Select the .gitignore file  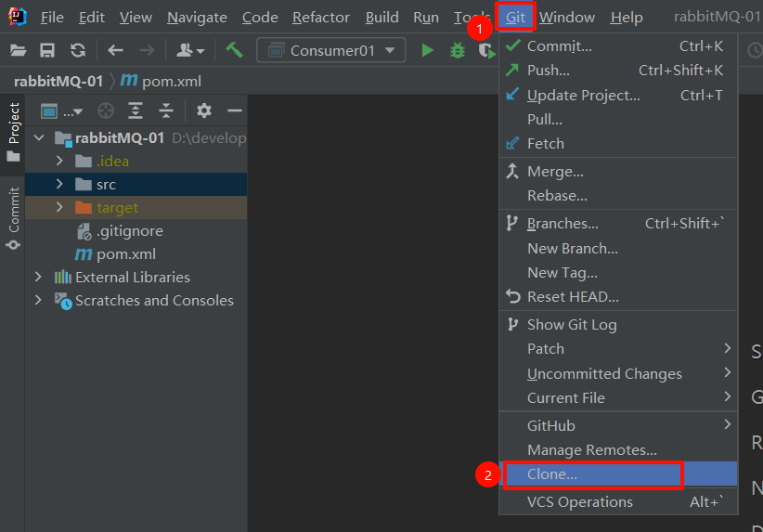point(120,231)
